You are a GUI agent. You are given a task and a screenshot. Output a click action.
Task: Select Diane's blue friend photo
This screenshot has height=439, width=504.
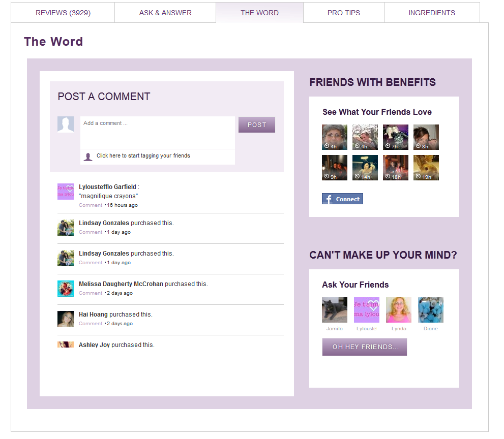pyautogui.click(x=430, y=310)
